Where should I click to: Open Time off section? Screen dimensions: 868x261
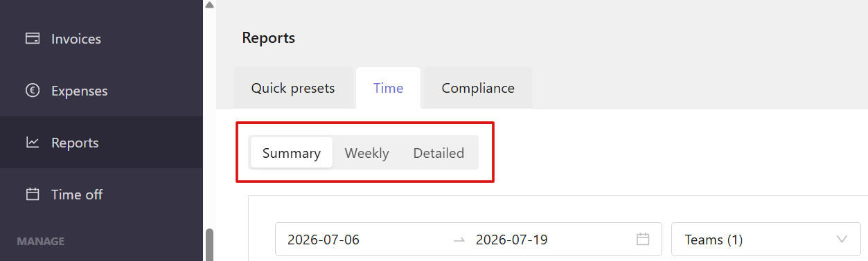pos(101,195)
